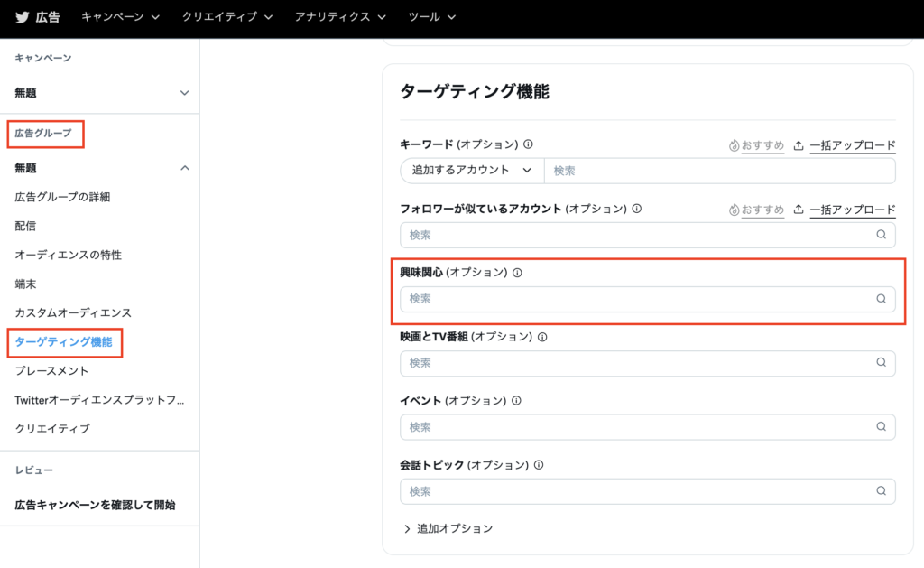The width and height of the screenshot is (924, 568).
Task: Click info icon next to 興味関心
Action: (517, 273)
